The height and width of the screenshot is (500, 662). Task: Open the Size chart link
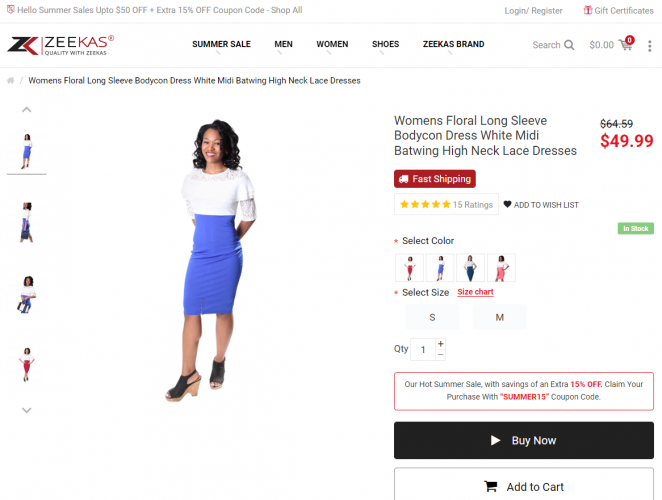point(475,292)
